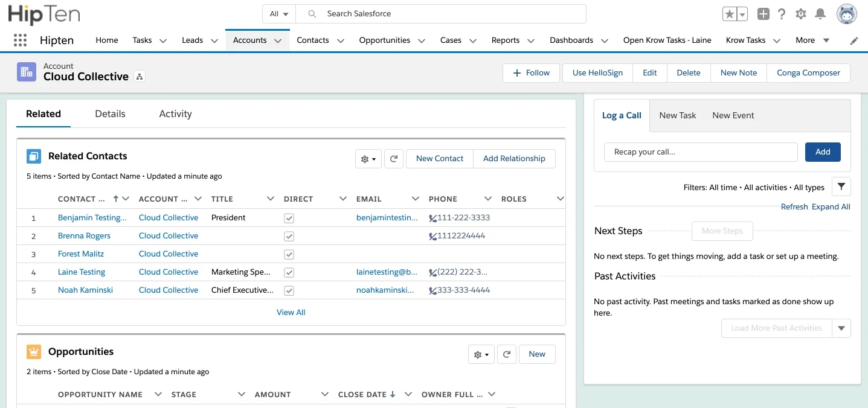Toggle Direct checkbox for Forest Malitz

coord(289,254)
